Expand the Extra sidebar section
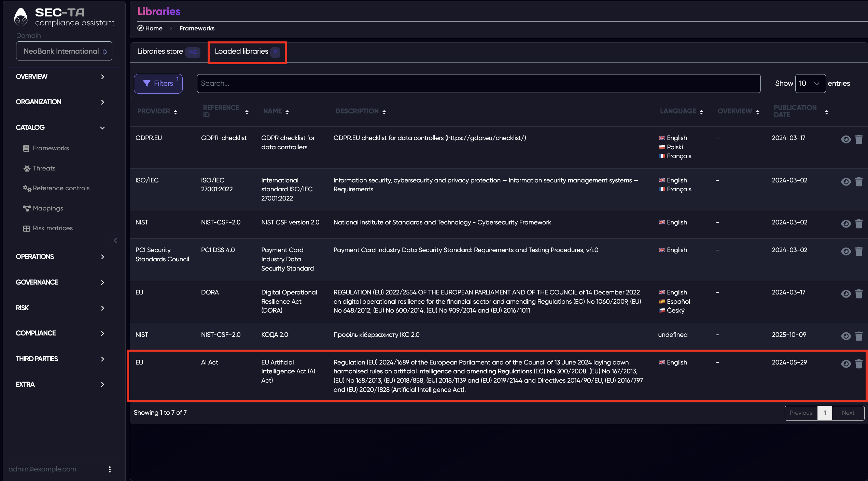Screen dimensions: 868x481 (x=60, y=384)
